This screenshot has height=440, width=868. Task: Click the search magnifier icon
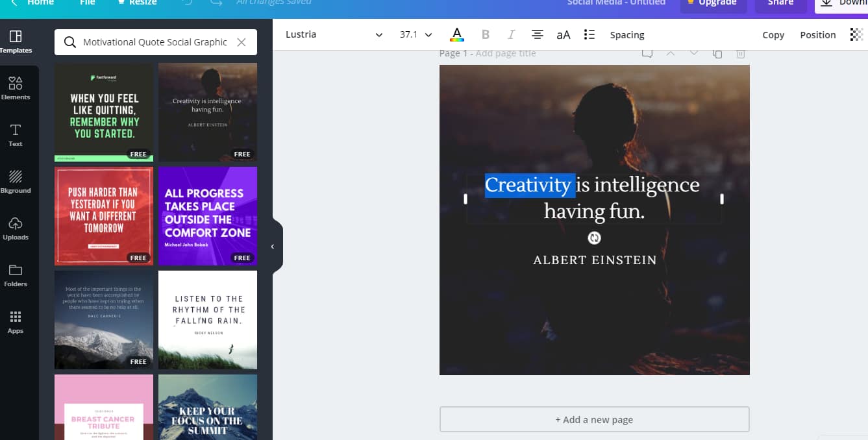point(69,42)
